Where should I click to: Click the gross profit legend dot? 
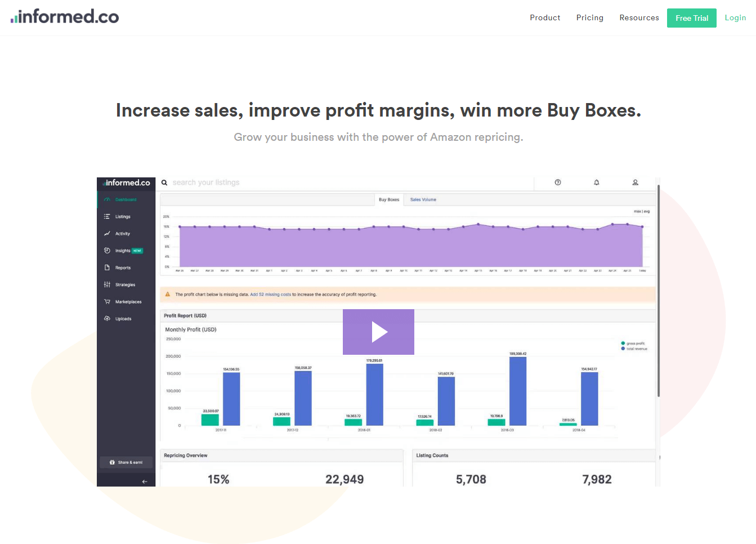click(623, 343)
